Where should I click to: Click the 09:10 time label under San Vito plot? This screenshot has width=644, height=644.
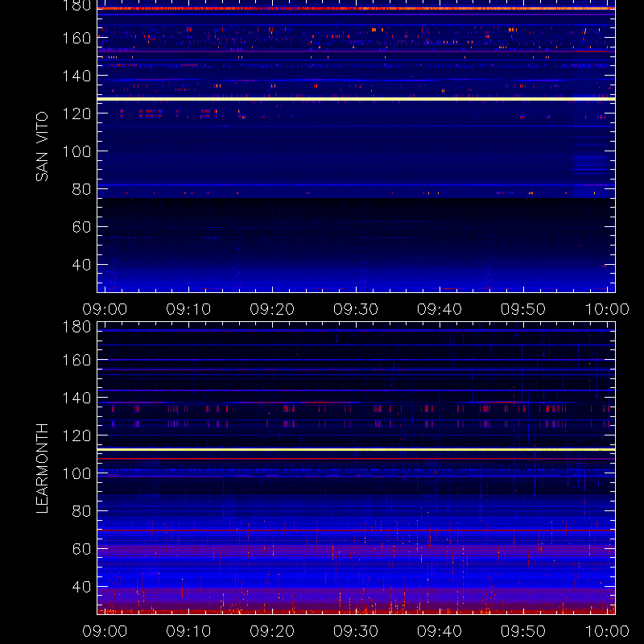(188, 309)
